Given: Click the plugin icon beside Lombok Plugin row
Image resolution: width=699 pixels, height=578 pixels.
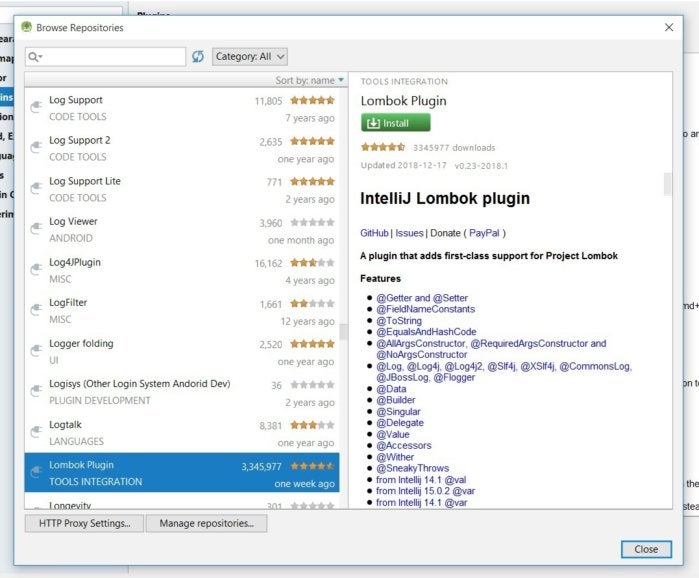Looking at the screenshot, I should pos(36,471).
